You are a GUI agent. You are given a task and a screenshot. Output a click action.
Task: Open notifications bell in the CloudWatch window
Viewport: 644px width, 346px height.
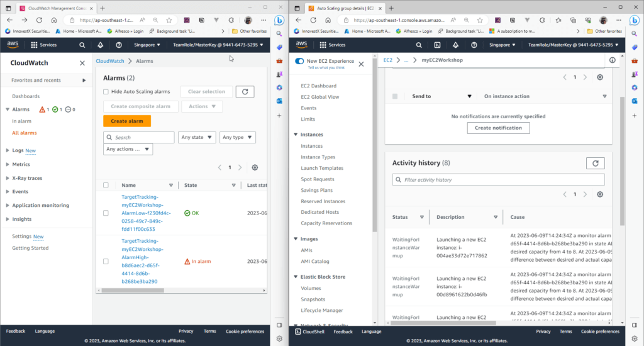[100, 45]
